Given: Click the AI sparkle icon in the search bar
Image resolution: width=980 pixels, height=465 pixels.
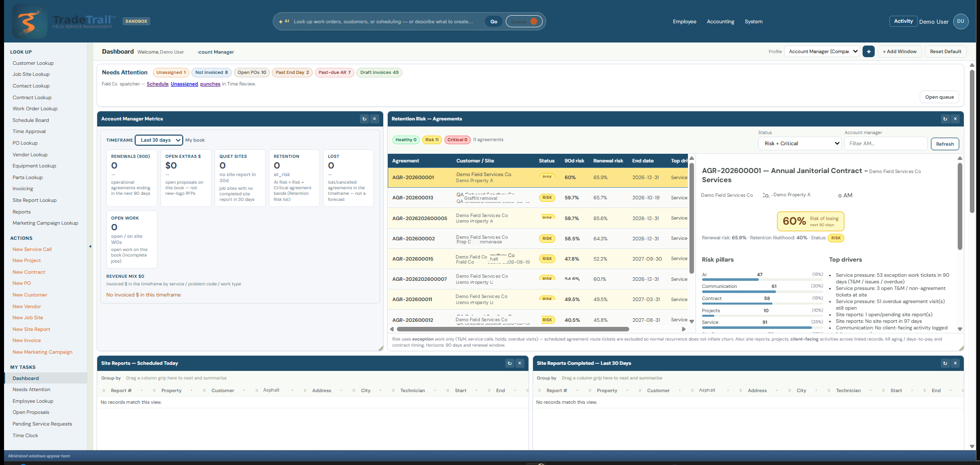Looking at the screenshot, I should tap(281, 22).
